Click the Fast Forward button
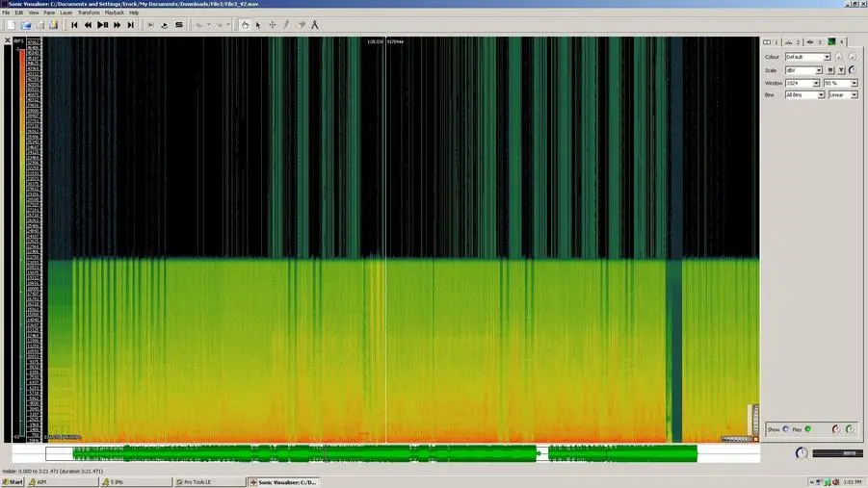This screenshot has height=488, width=868. 117,25
